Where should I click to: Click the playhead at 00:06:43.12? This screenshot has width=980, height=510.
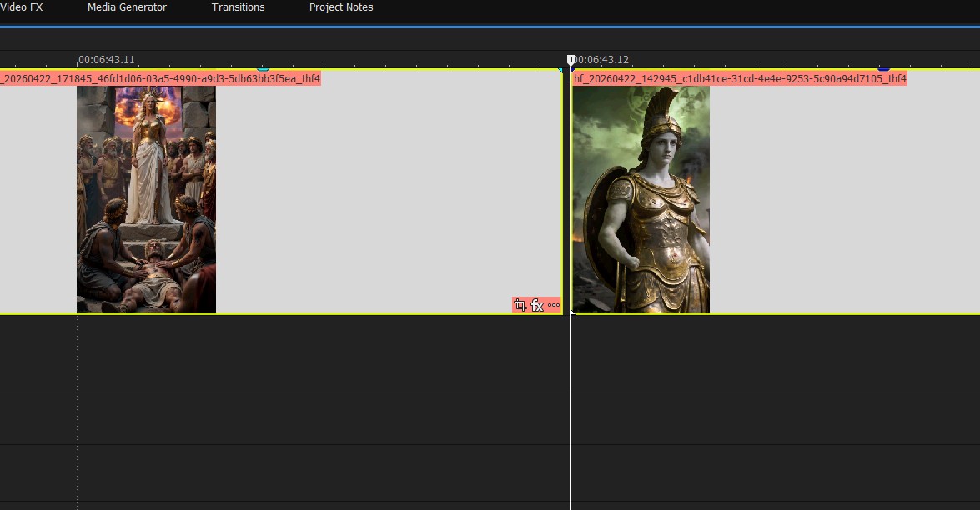click(x=570, y=59)
